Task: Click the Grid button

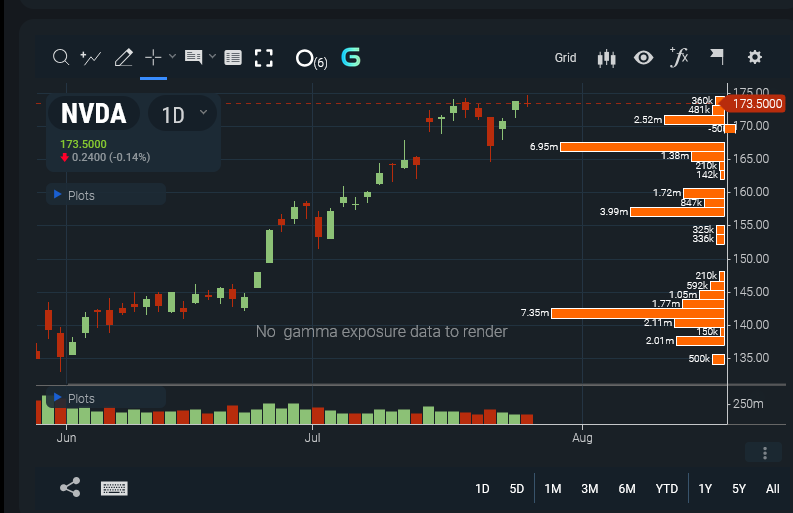Action: 565,58
